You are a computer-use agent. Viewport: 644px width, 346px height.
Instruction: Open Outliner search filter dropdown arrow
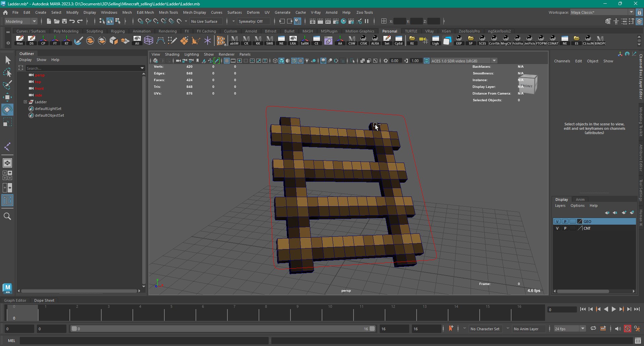[x=142, y=68]
